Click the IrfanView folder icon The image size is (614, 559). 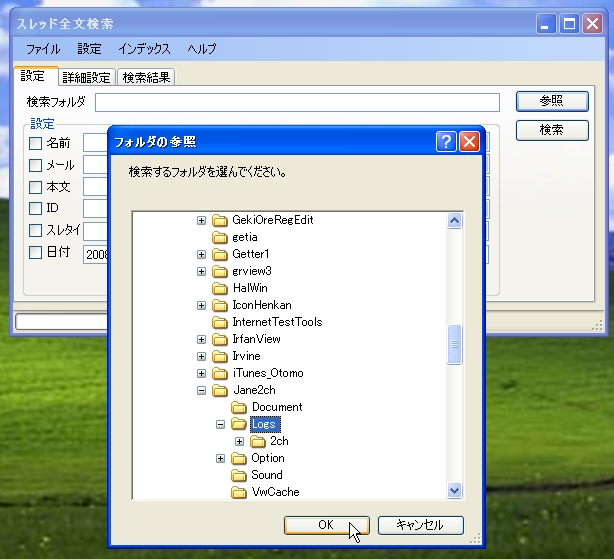coord(220,339)
